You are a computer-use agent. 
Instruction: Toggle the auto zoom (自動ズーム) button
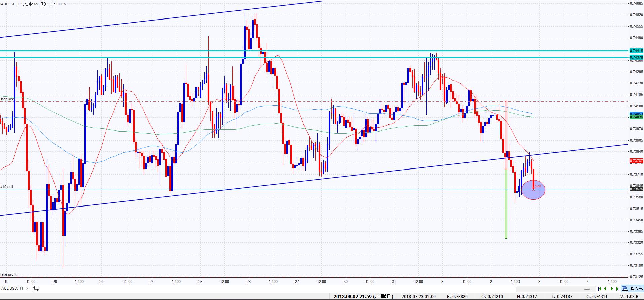(636, 289)
